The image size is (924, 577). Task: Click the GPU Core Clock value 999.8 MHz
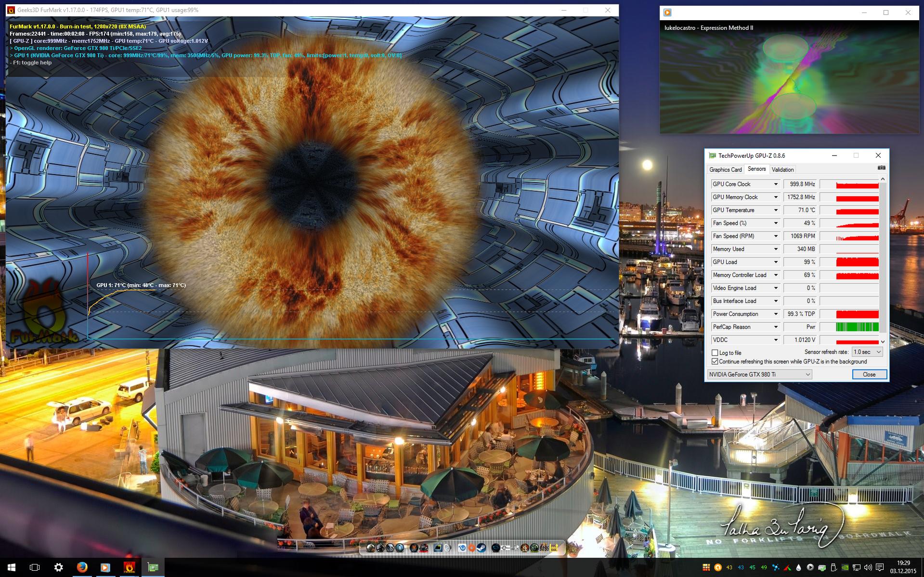(800, 184)
